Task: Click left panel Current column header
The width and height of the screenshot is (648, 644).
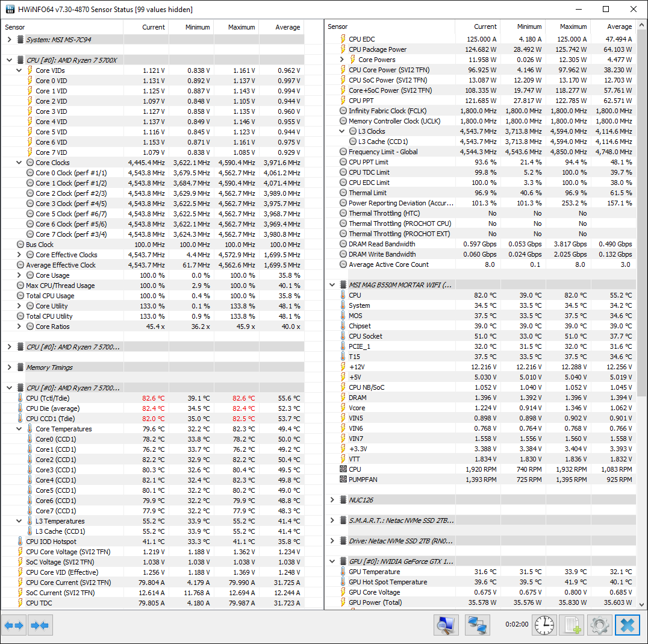Action: (146, 27)
